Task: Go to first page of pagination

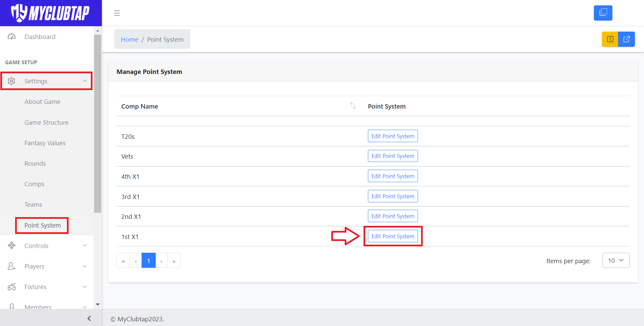Action: (x=123, y=260)
